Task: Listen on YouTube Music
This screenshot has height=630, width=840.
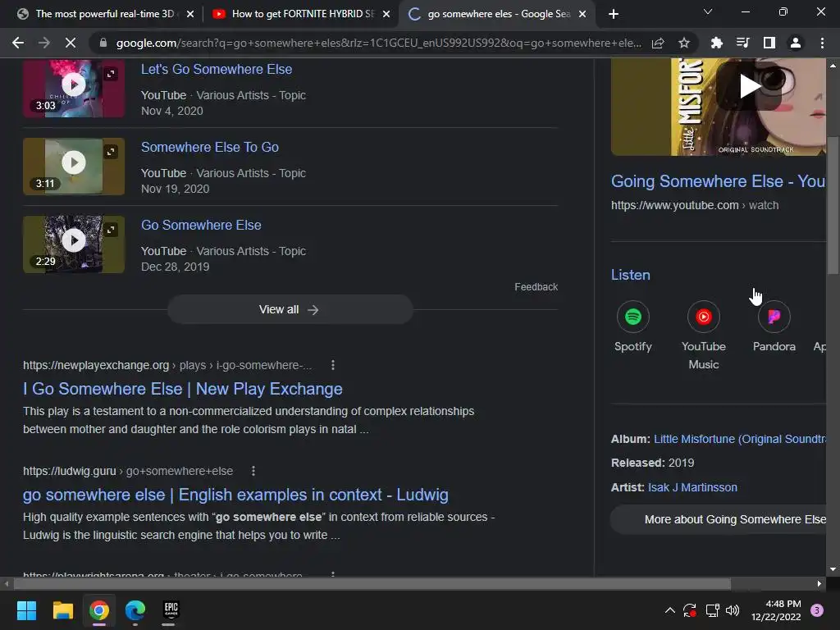Action: click(703, 336)
